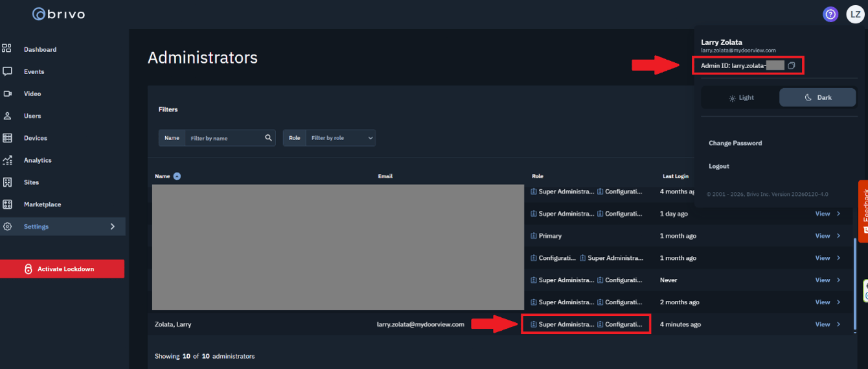The width and height of the screenshot is (868, 369).
Task: Open the Analytics sidebar item
Action: (x=38, y=160)
